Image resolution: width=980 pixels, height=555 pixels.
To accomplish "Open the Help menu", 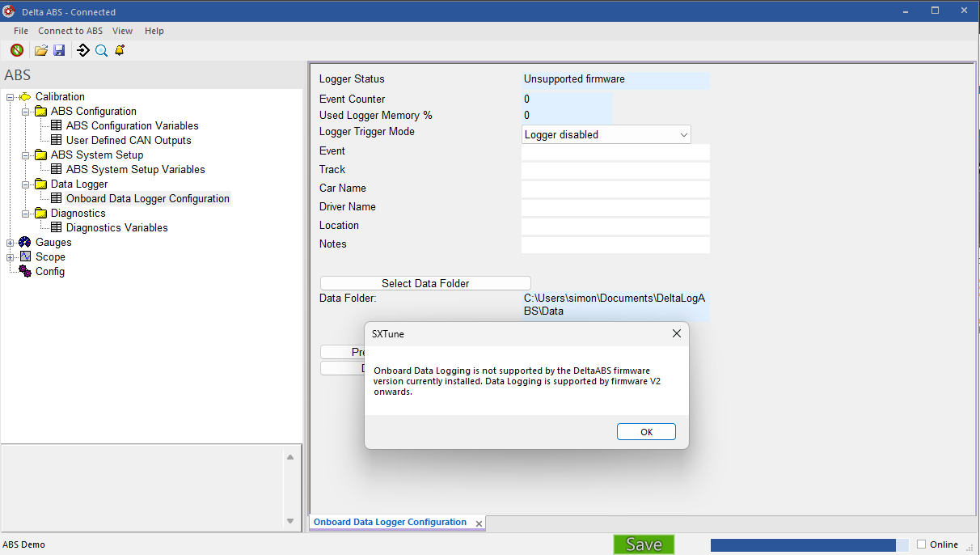I will click(x=154, y=31).
